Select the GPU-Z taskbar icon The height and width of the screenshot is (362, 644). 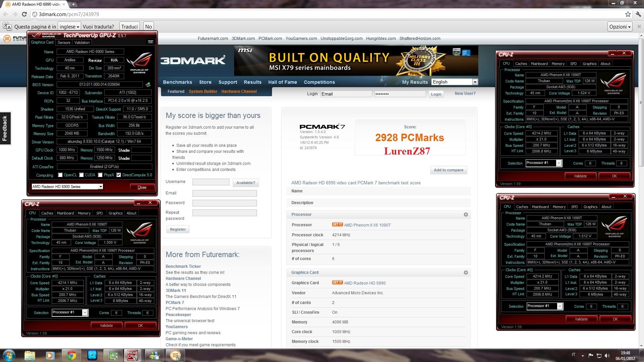pos(113,355)
